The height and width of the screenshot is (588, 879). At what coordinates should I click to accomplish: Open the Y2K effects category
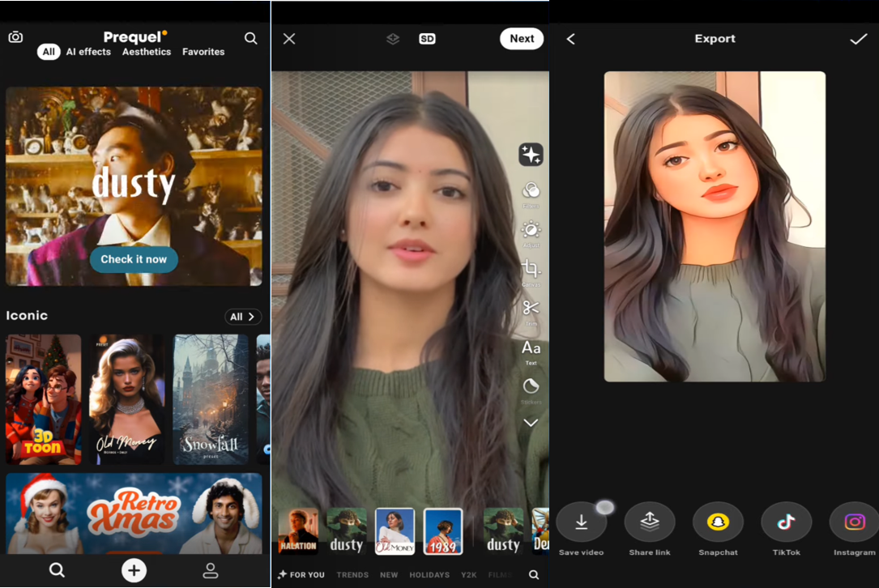468,574
